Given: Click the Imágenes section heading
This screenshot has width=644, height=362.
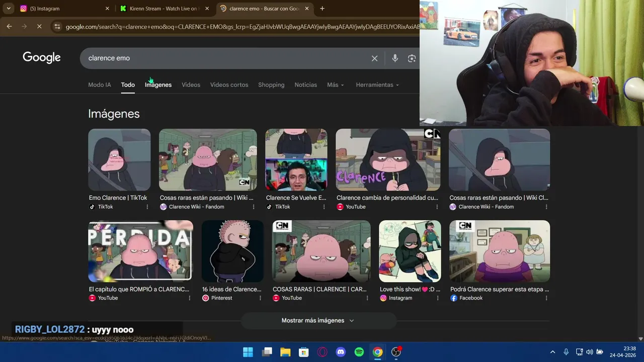Looking at the screenshot, I should [114, 114].
